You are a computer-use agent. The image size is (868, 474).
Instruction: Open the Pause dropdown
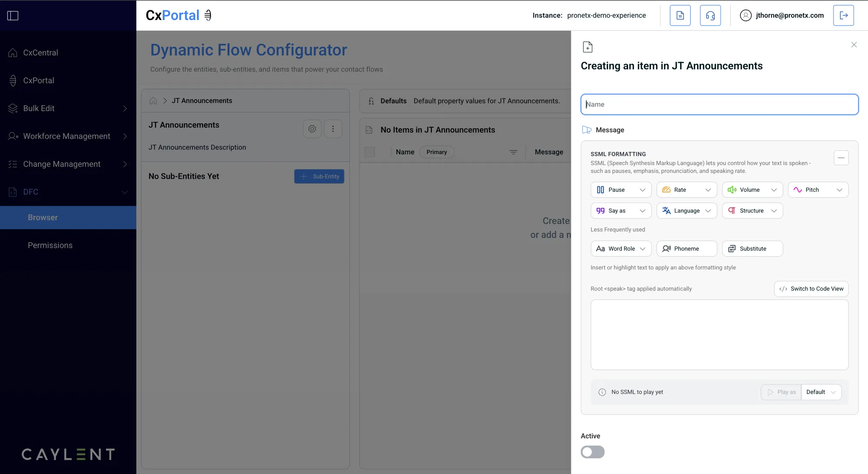(621, 190)
